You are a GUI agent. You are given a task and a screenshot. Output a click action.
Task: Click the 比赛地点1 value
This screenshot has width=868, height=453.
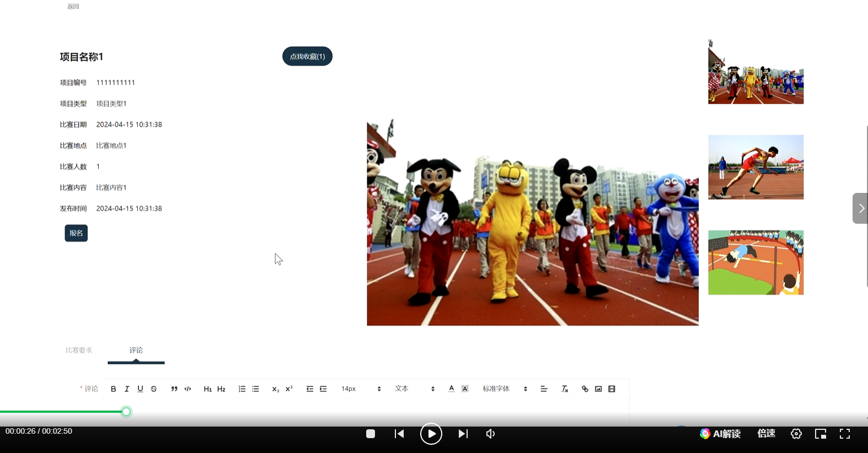pyautogui.click(x=111, y=145)
